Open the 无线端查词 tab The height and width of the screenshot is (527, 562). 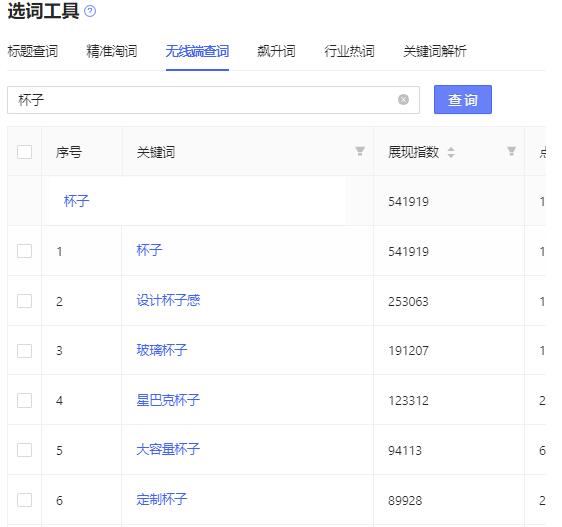pos(197,51)
